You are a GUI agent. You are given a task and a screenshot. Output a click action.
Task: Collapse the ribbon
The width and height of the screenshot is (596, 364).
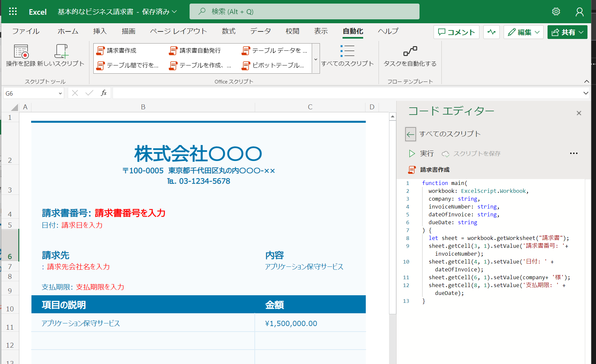pyautogui.click(x=587, y=81)
